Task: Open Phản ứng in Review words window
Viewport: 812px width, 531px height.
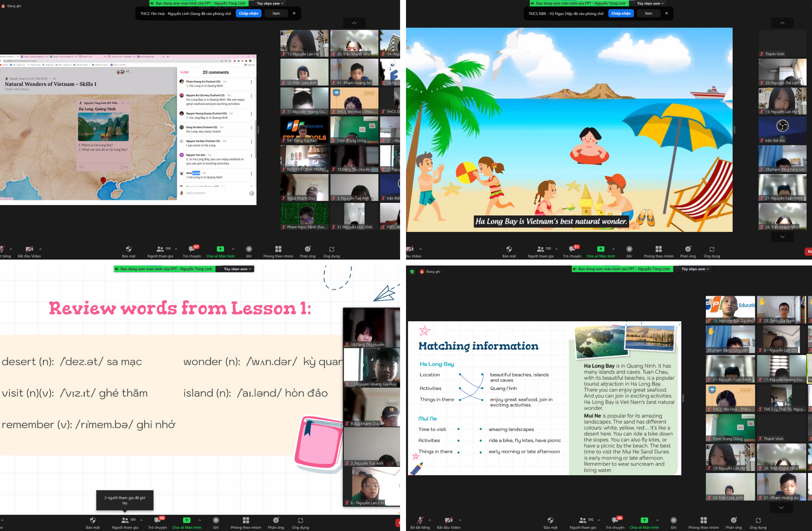Action: [276, 523]
